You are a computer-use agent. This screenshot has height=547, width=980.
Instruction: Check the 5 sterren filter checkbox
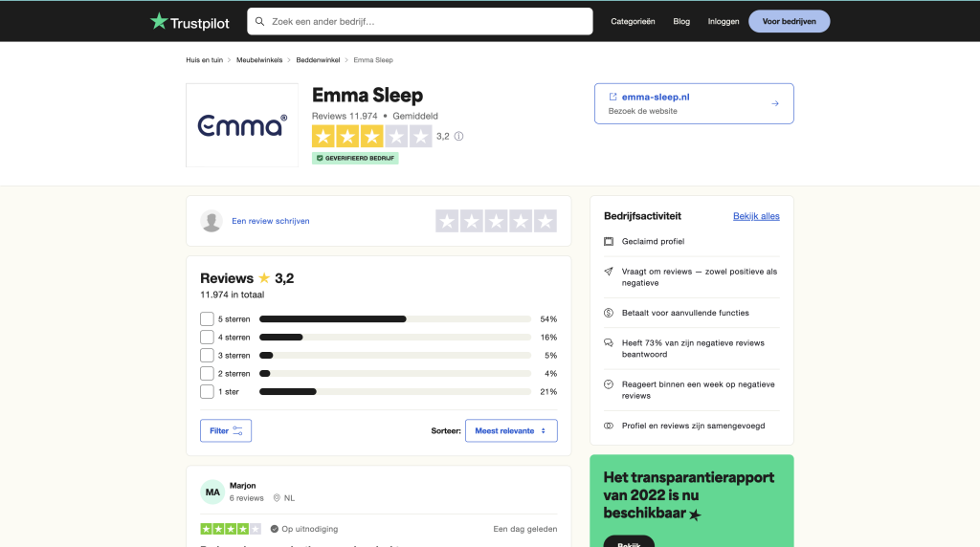(207, 319)
